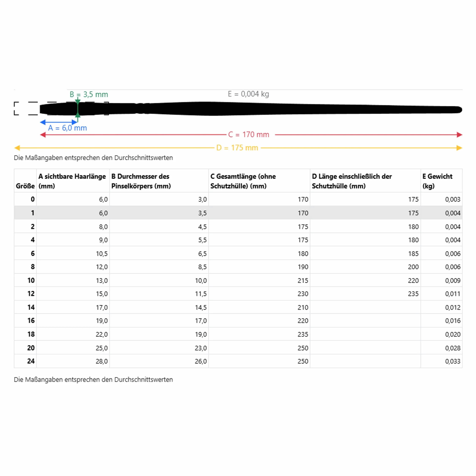Select the size 12 table row

(238, 294)
